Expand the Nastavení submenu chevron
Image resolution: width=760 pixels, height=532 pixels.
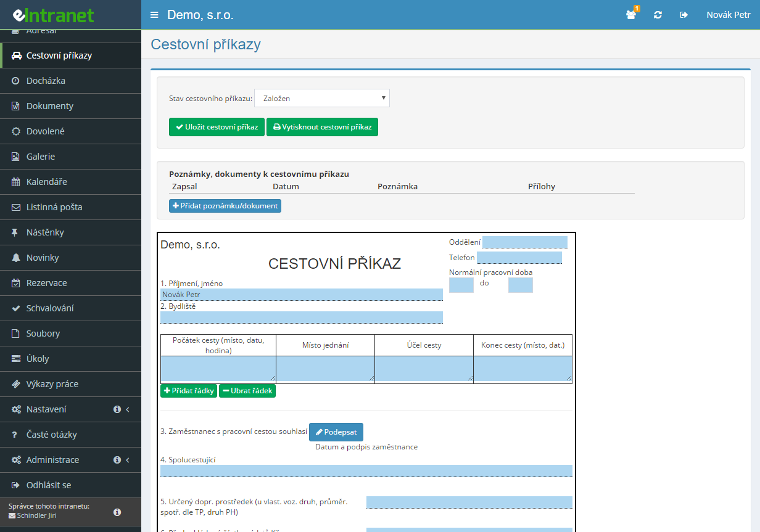pos(128,409)
